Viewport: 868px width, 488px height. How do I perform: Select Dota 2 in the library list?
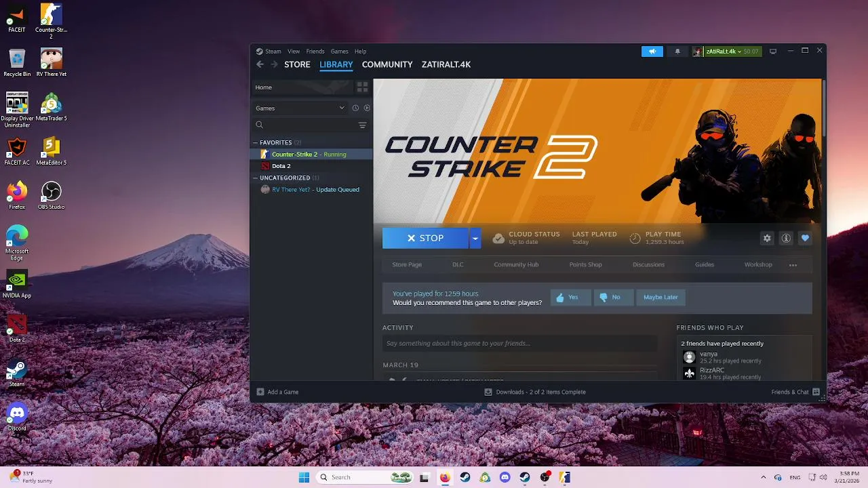tap(311, 166)
